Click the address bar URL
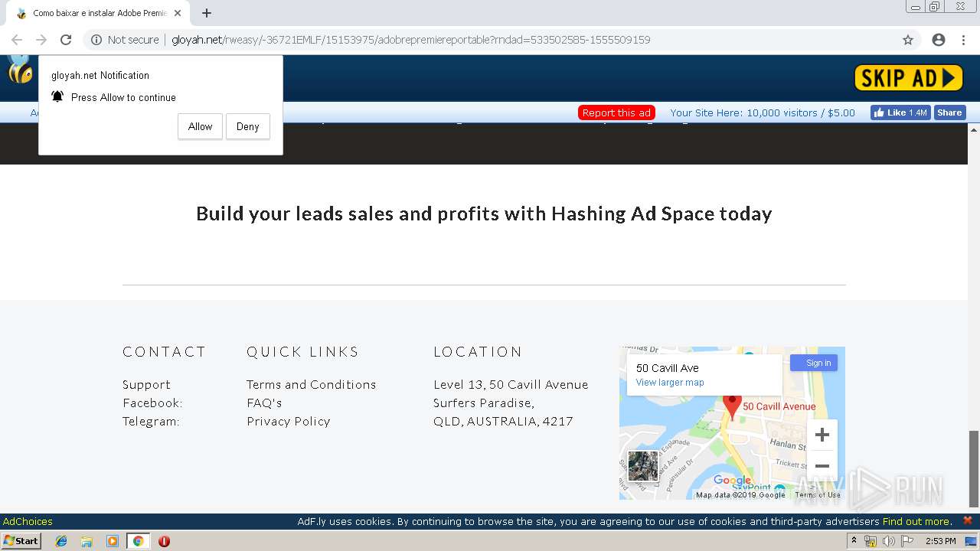This screenshot has width=980, height=551. pyautogui.click(x=410, y=40)
